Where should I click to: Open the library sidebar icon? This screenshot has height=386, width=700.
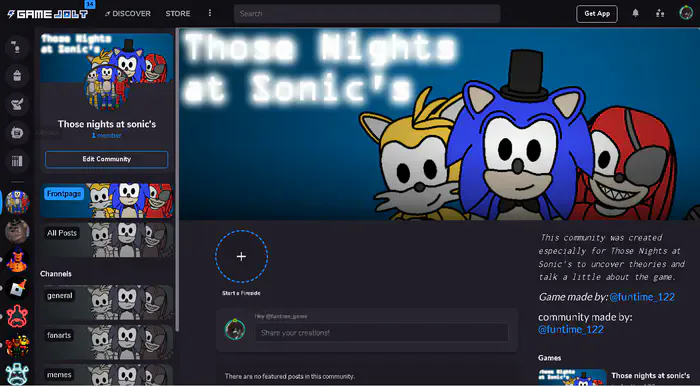[17, 161]
